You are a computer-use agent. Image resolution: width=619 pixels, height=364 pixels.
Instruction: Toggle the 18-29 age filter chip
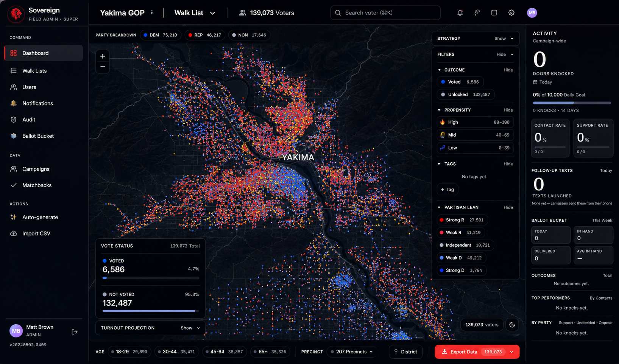(x=129, y=352)
